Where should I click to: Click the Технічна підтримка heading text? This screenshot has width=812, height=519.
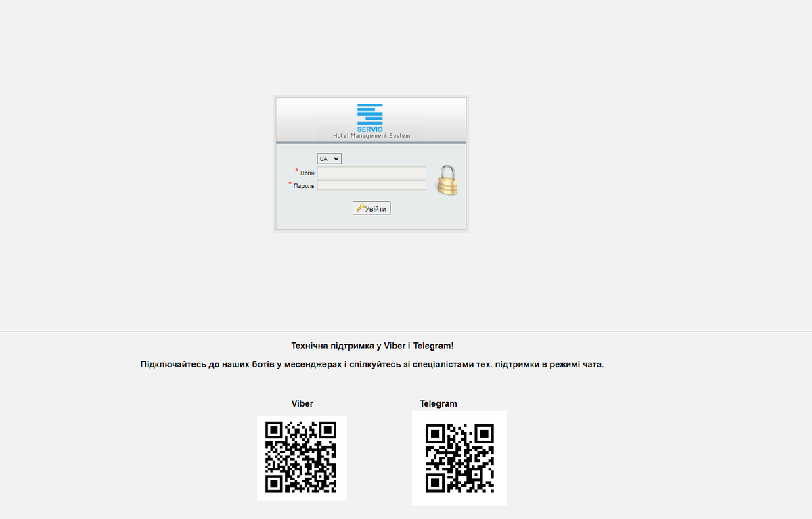coord(372,346)
